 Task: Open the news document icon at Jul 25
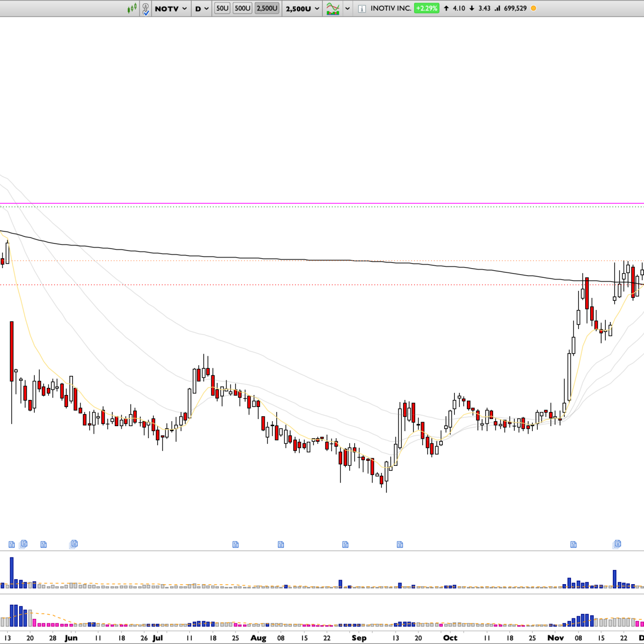point(235,544)
